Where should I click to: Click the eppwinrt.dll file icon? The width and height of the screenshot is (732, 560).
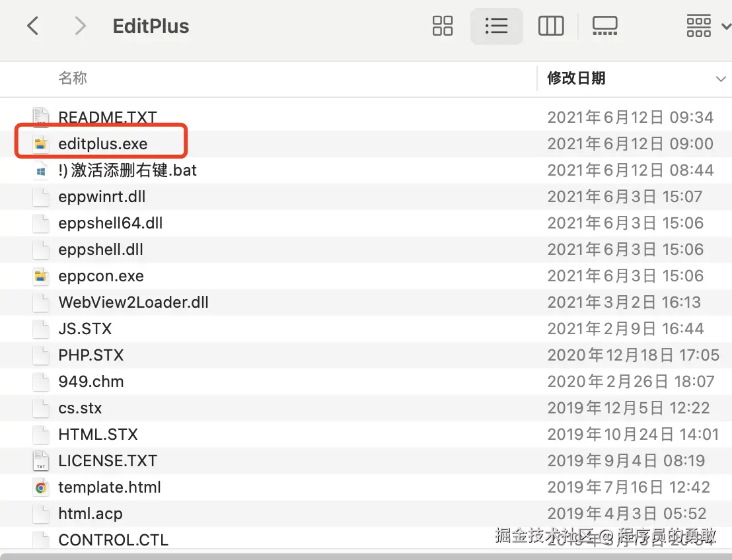click(x=41, y=197)
